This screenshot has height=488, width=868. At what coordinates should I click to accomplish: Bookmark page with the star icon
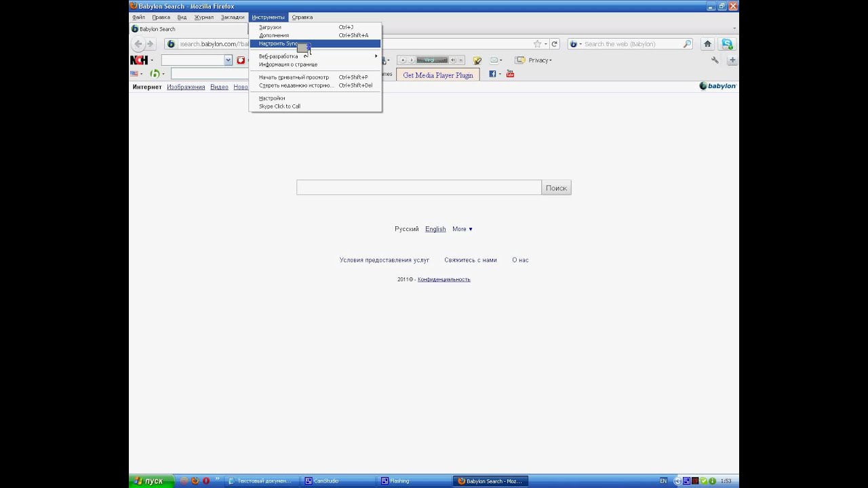(x=537, y=44)
